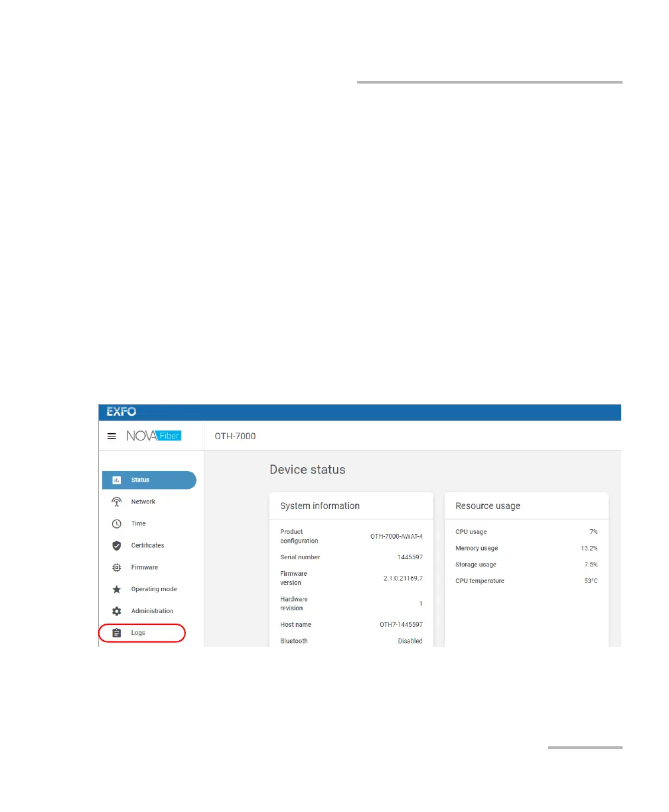Click the System information card heading

point(320,506)
